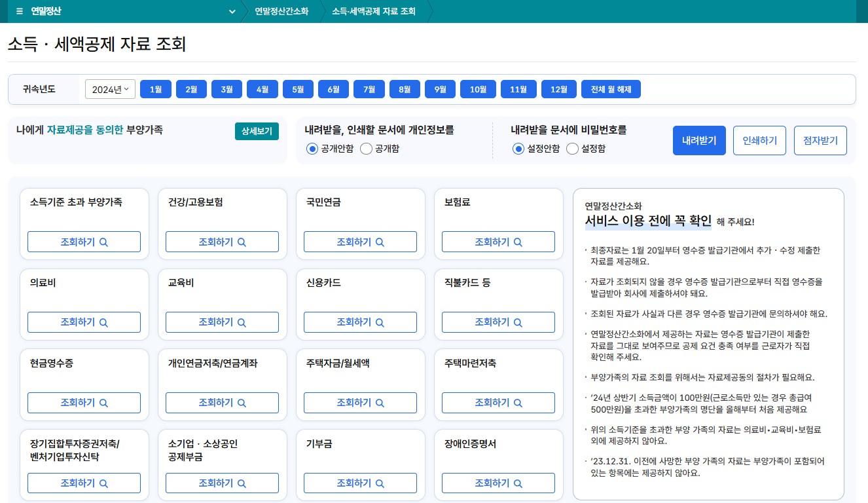Click the 전체 월 해제 button
Viewport: 868px width, 503px height.
click(611, 88)
